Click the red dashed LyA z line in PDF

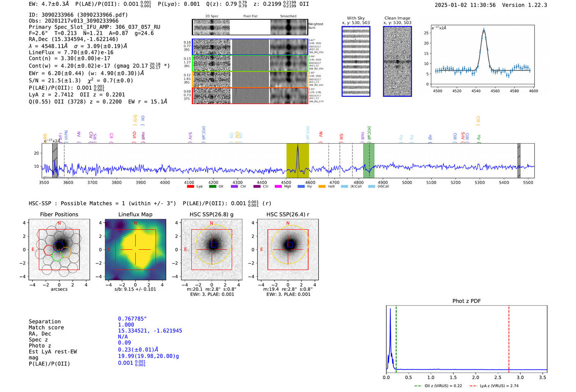[509, 339]
